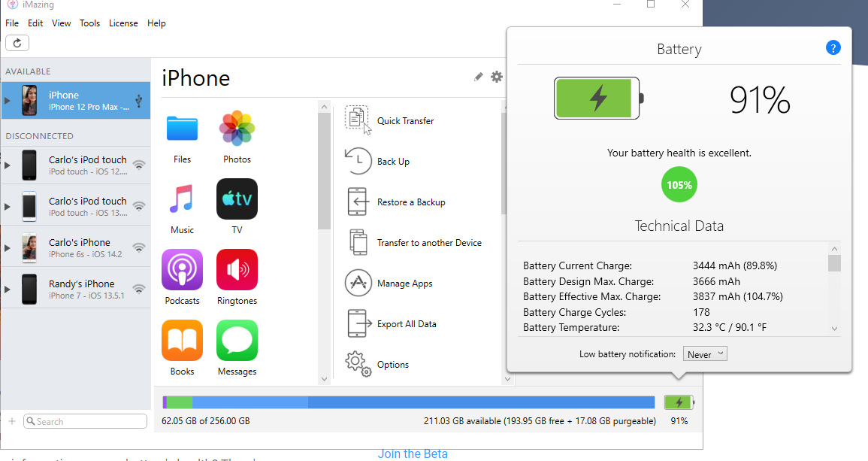Click Wi-Fi icon on Carlo's iPhone

click(139, 247)
